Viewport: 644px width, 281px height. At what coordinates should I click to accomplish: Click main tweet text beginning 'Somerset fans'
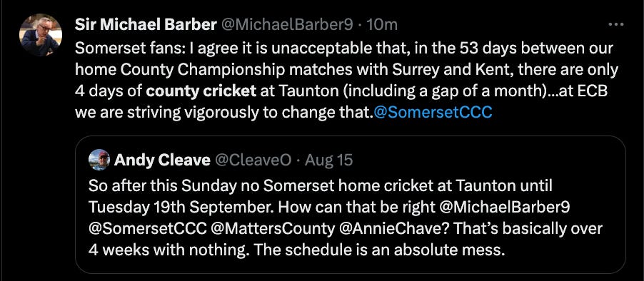[346, 81]
